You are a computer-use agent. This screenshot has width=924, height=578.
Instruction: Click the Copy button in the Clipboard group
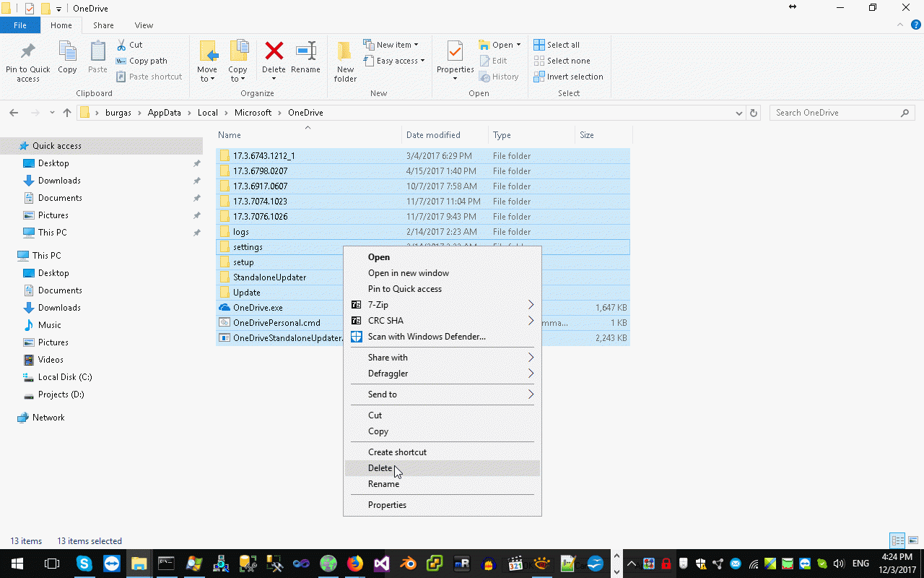tap(67, 58)
